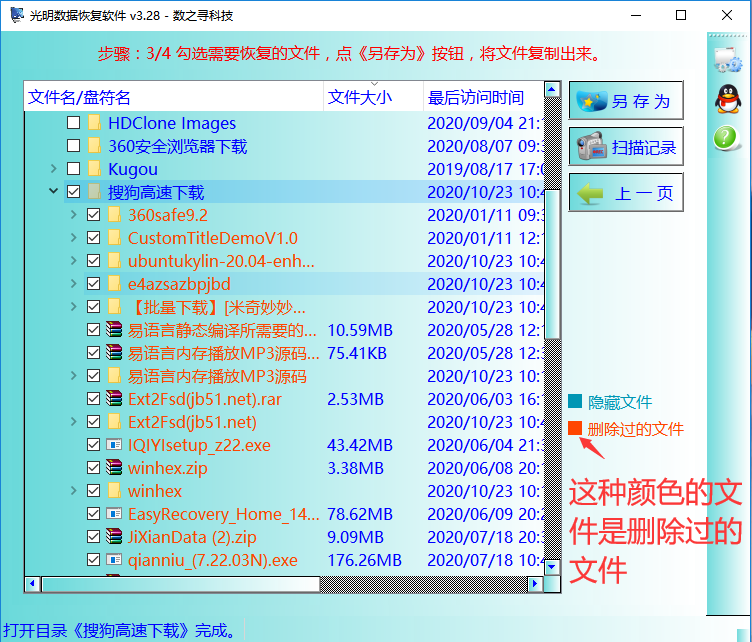This screenshot has width=752, height=642.
Task: Click the horizontal scrollbar right arrow
Action: pyautogui.click(x=535, y=584)
